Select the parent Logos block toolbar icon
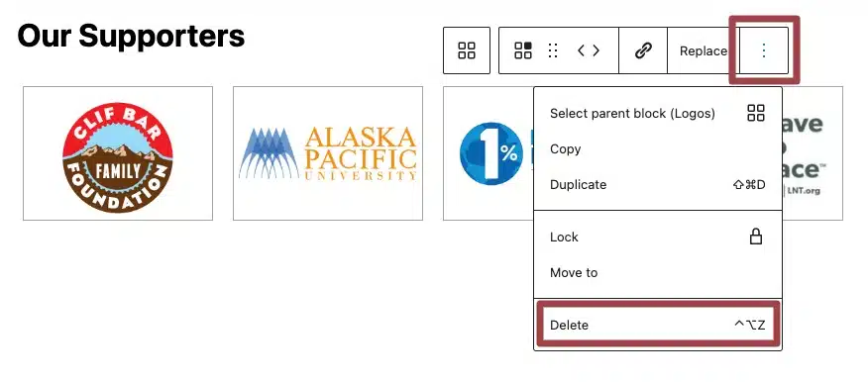The height and width of the screenshot is (382, 868). tap(467, 50)
